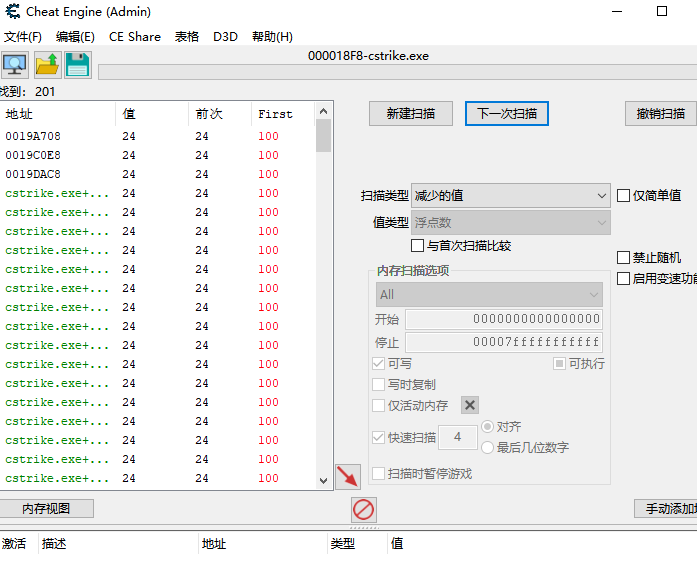The height and width of the screenshot is (574, 697).
Task: Select result row 0019A708
Action: click(x=157, y=136)
